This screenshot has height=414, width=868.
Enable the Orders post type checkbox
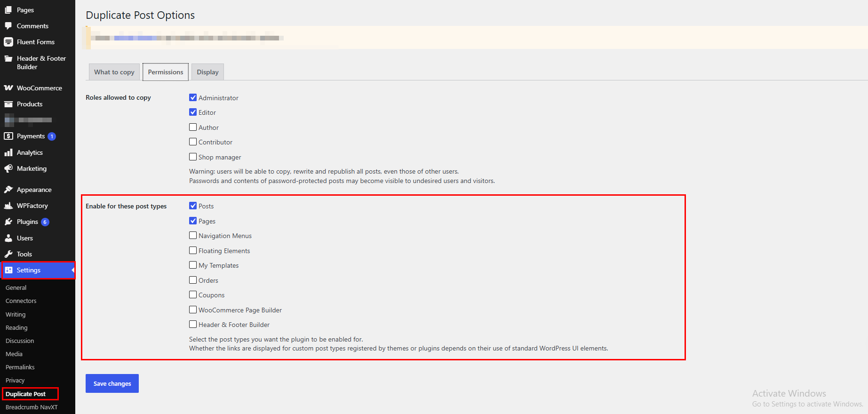193,280
